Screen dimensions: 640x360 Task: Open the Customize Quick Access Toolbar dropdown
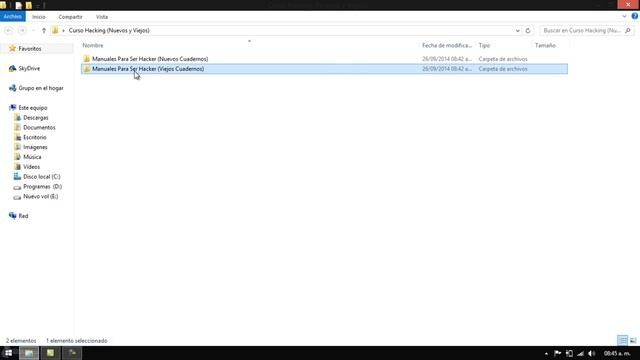[x=38, y=5]
